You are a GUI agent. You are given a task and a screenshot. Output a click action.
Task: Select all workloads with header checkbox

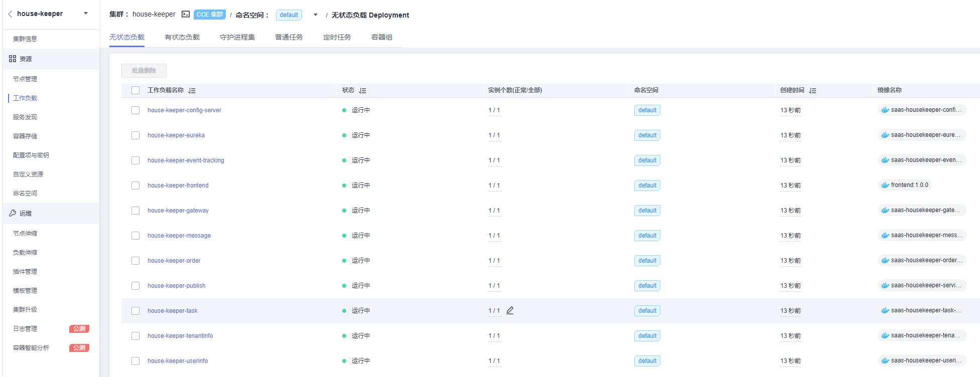pos(135,90)
